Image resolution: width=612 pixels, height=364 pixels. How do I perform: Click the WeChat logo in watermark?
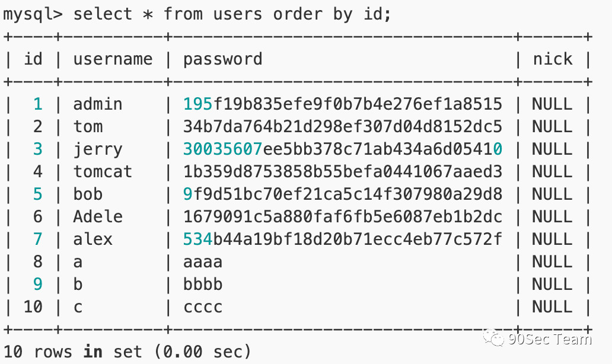(x=494, y=338)
